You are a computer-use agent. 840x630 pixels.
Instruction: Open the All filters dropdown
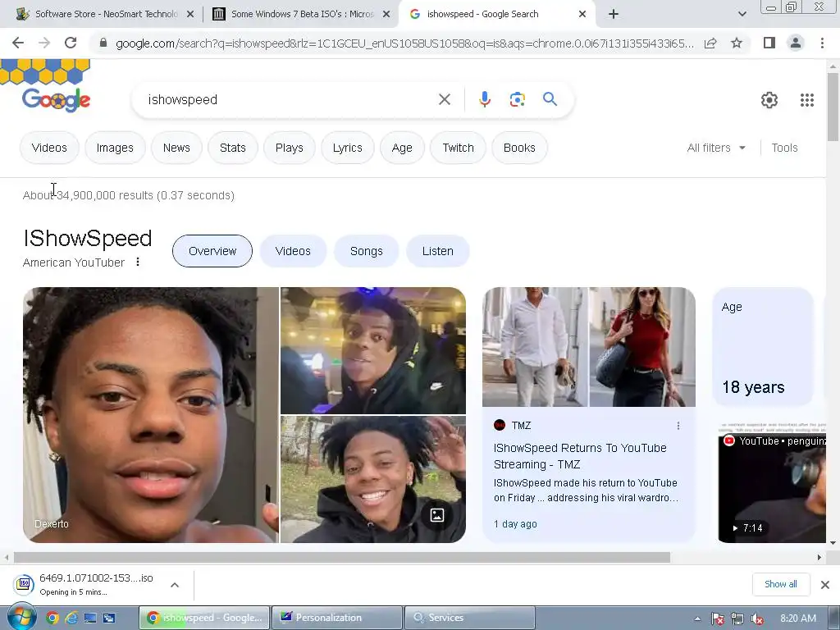tap(716, 148)
